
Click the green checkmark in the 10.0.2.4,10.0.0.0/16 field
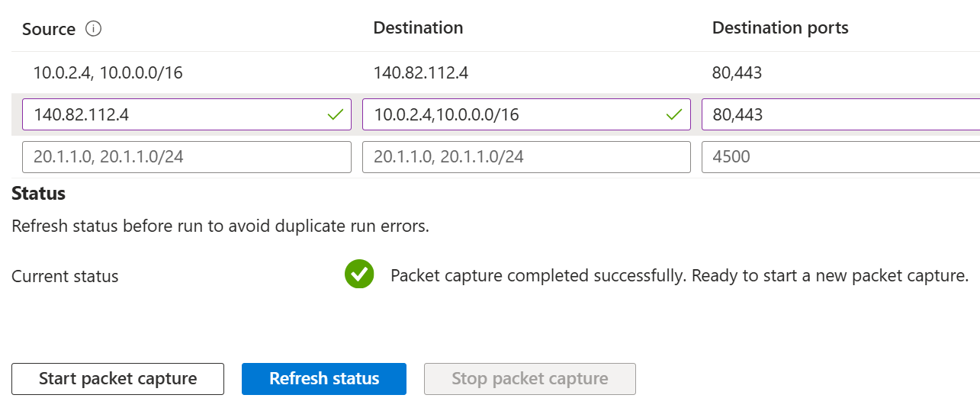pos(673,114)
